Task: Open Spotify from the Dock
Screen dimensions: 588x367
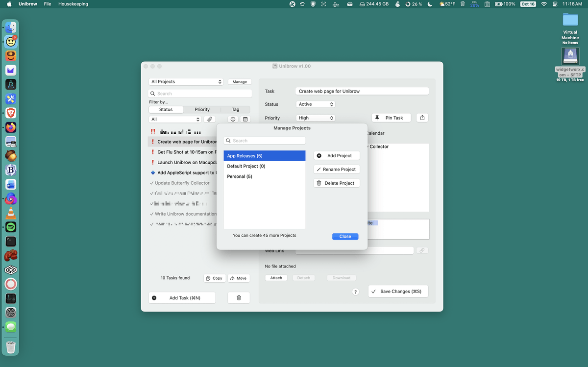Action: pyautogui.click(x=11, y=227)
